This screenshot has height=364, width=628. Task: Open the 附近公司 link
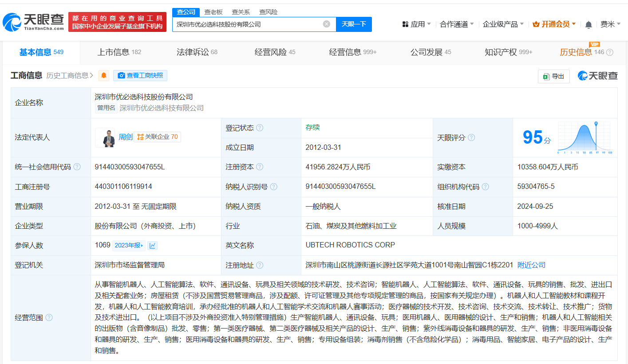pyautogui.click(x=531, y=265)
